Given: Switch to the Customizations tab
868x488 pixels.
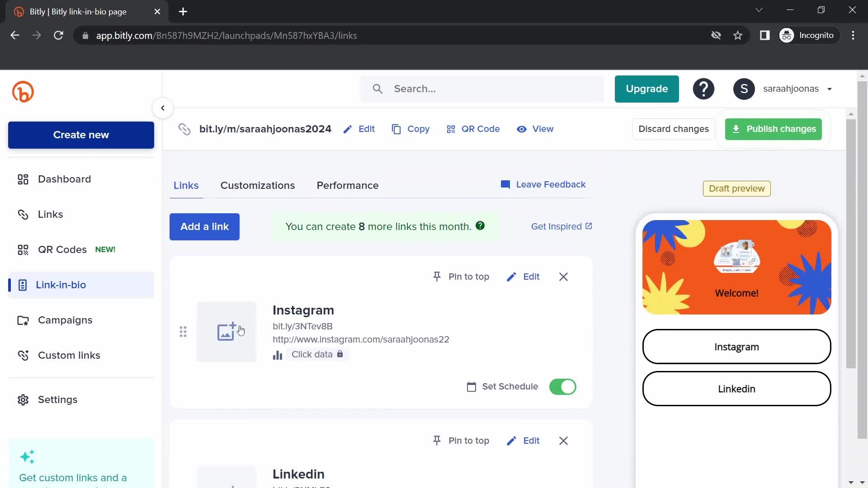Looking at the screenshot, I should pyautogui.click(x=258, y=185).
